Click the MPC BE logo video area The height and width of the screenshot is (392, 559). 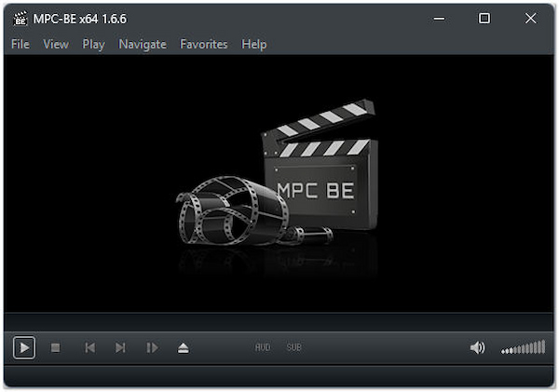279,183
